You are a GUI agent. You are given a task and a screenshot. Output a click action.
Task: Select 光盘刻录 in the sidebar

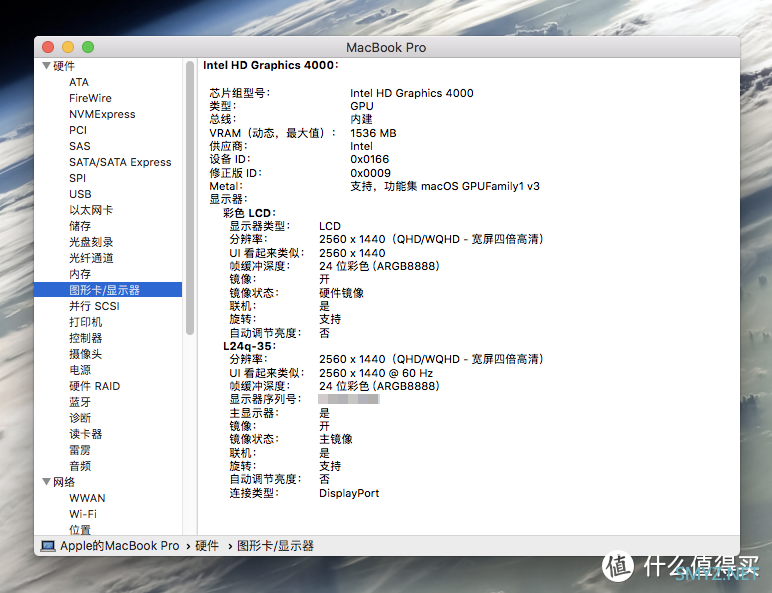tap(91, 242)
